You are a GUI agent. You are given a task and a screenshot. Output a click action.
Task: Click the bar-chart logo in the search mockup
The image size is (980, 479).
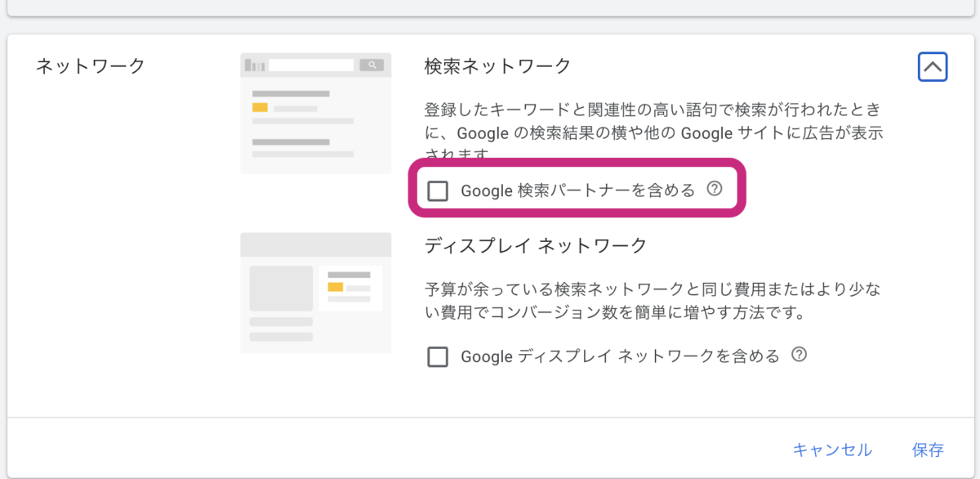pyautogui.click(x=256, y=64)
